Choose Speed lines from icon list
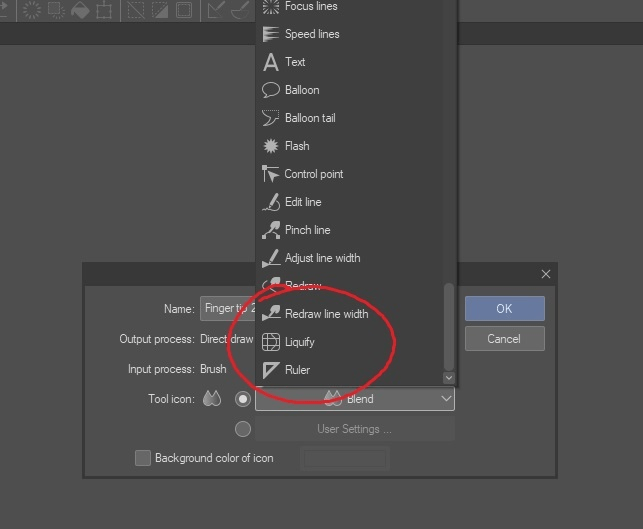643x529 pixels. click(x=349, y=34)
